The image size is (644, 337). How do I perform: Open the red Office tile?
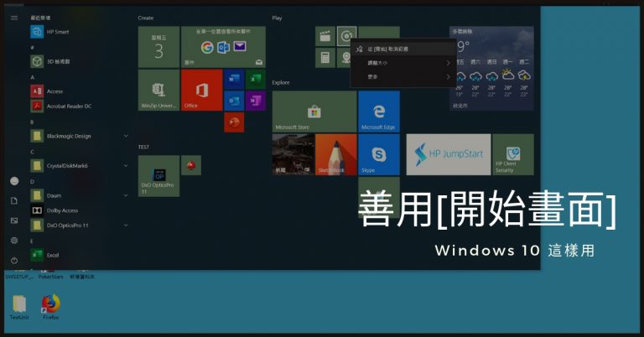pos(201,90)
